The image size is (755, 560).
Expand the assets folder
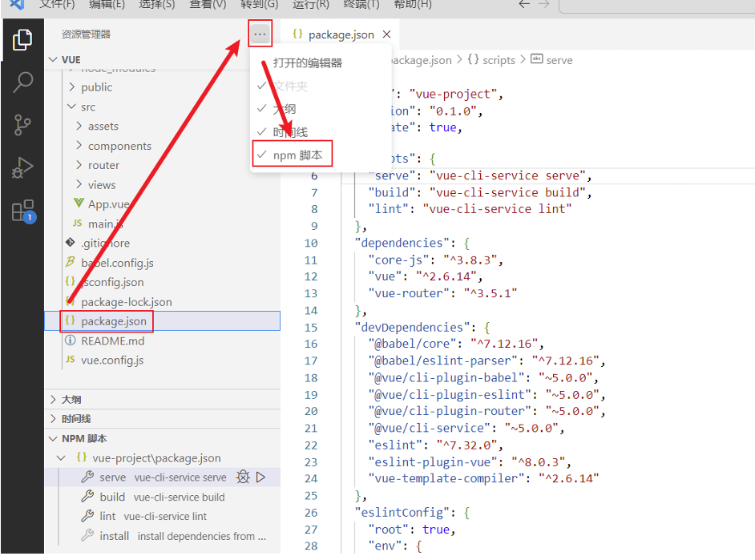[x=79, y=126]
